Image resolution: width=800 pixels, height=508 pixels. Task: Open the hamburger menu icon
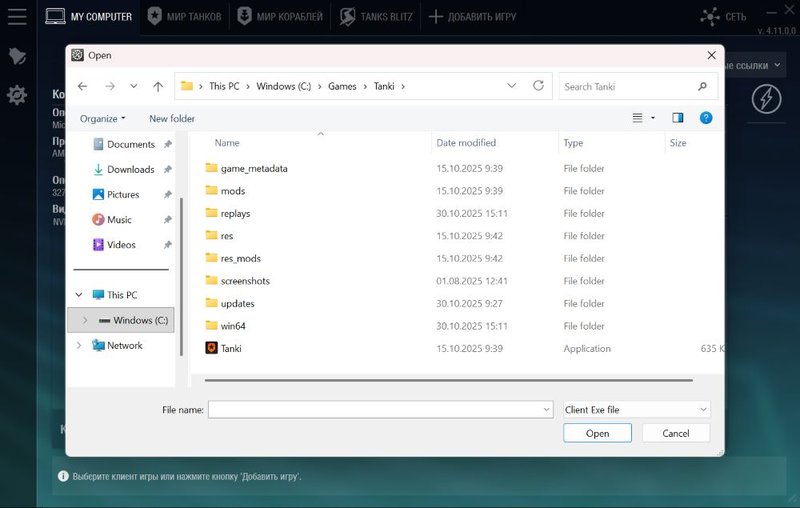[x=16, y=16]
